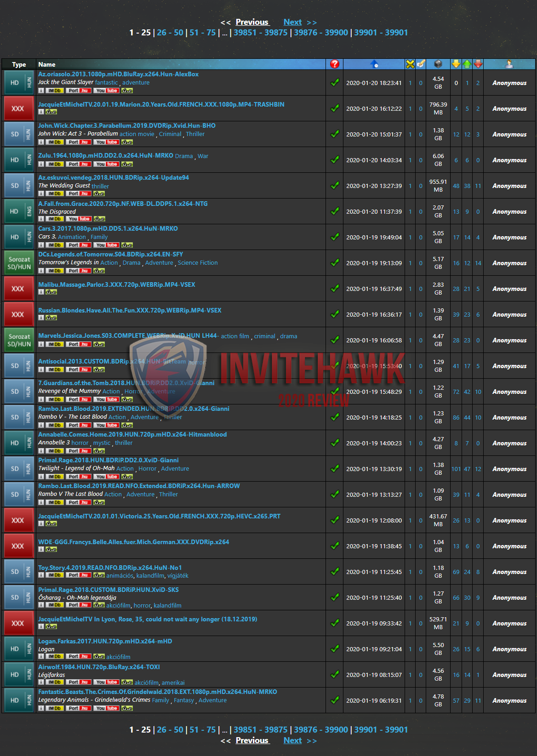
Task: Sort by the green up-arrow seeders icon
Action: click(467, 64)
